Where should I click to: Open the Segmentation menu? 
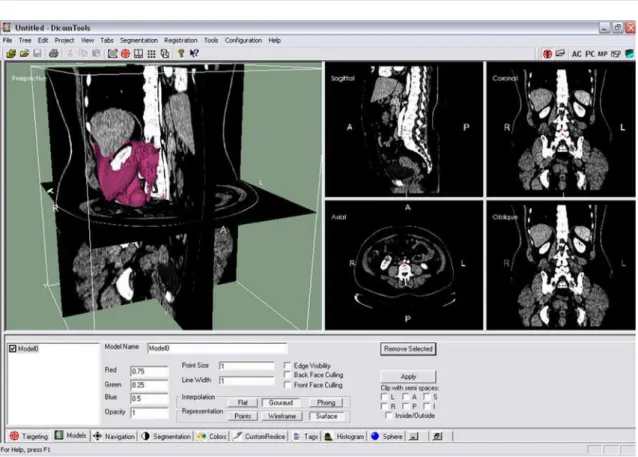(139, 40)
